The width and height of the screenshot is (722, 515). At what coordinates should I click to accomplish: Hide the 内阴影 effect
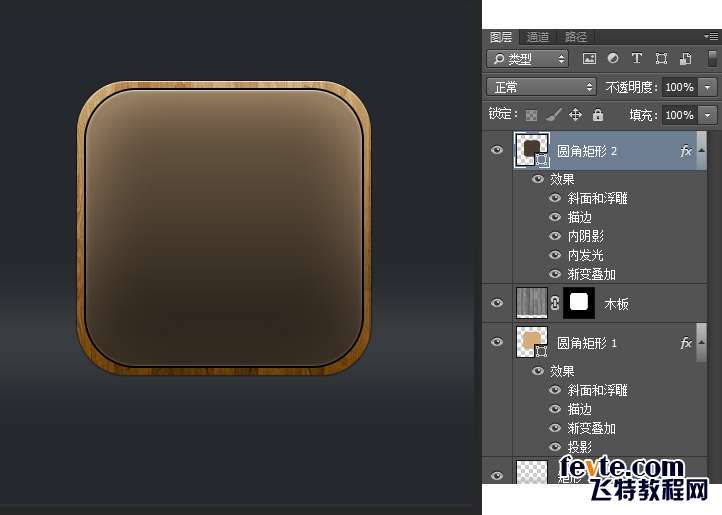tap(555, 236)
